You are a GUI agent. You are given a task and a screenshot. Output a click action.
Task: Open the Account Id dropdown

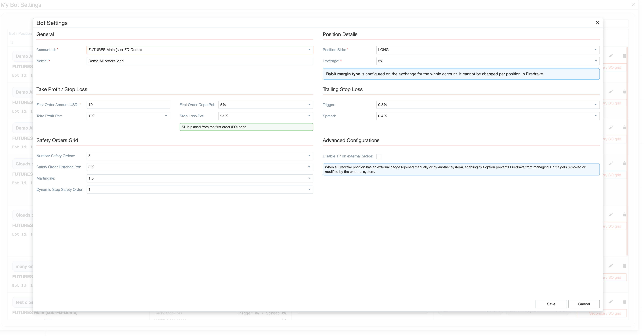[x=309, y=50]
